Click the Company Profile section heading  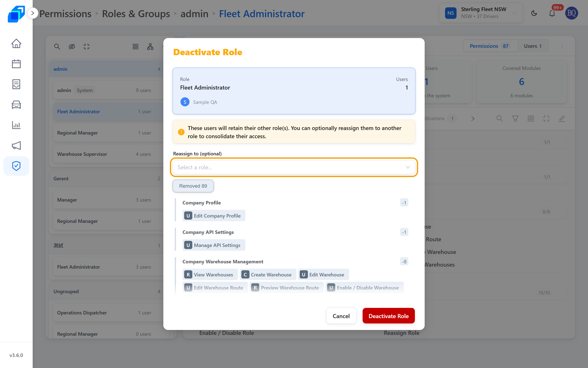click(x=202, y=202)
